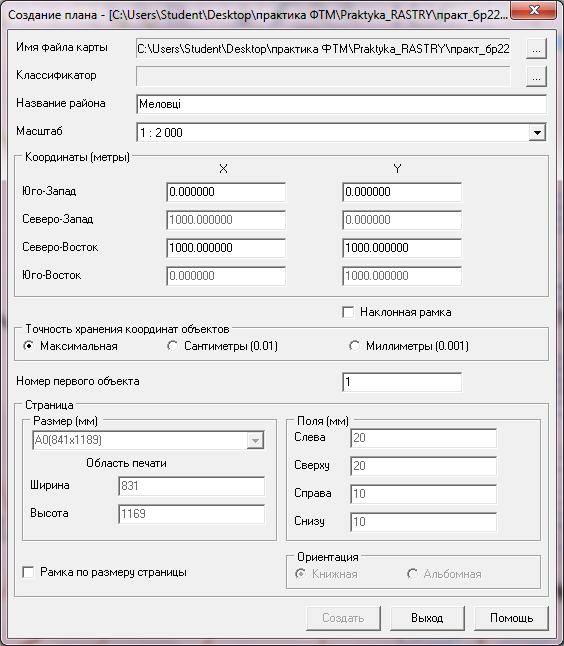
Task: Click the Ширина print area field
Action: (x=192, y=486)
